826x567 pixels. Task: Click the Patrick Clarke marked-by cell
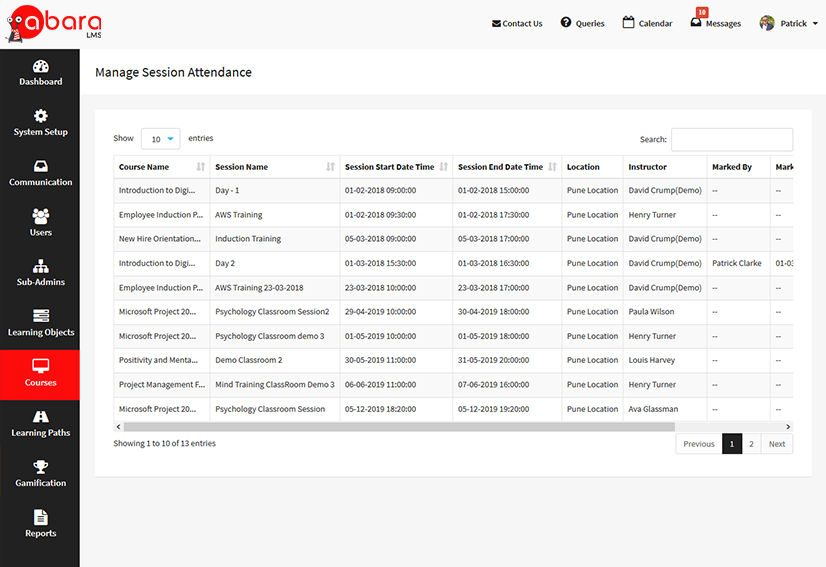pyautogui.click(x=737, y=263)
